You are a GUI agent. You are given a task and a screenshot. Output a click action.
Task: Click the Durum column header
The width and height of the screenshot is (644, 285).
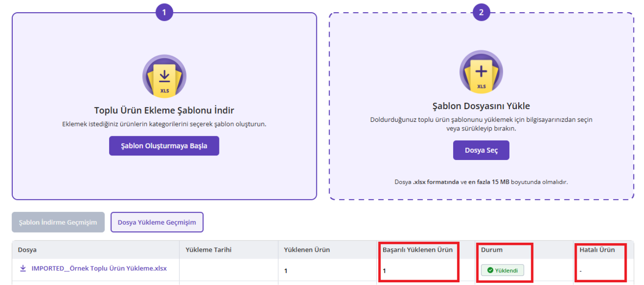[492, 250]
